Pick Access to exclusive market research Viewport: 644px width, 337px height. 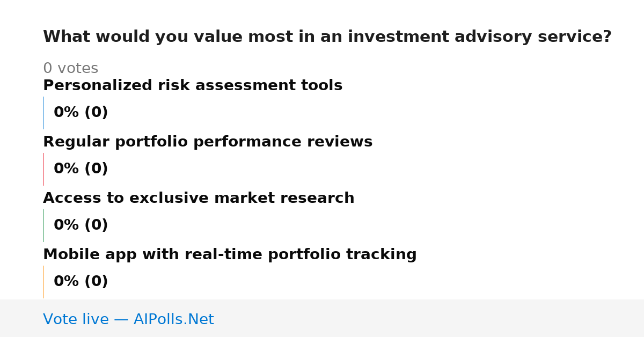coord(199,199)
